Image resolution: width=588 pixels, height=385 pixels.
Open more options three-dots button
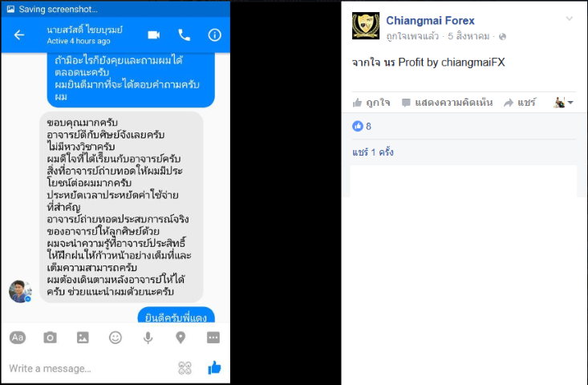coord(213,338)
